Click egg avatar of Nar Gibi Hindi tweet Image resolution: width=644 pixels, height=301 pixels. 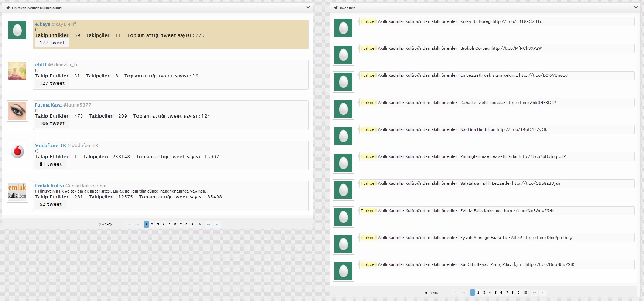point(344,136)
